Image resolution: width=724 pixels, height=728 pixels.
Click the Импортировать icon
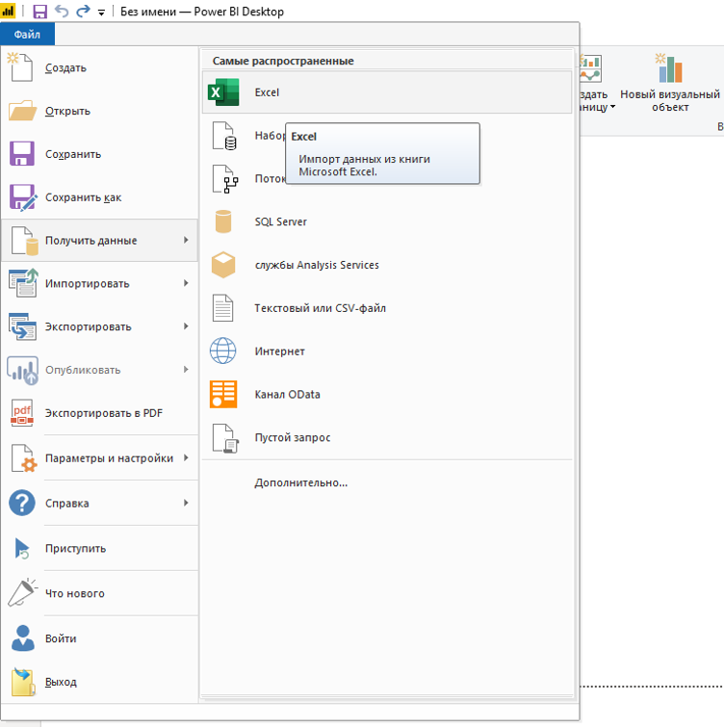(x=23, y=283)
